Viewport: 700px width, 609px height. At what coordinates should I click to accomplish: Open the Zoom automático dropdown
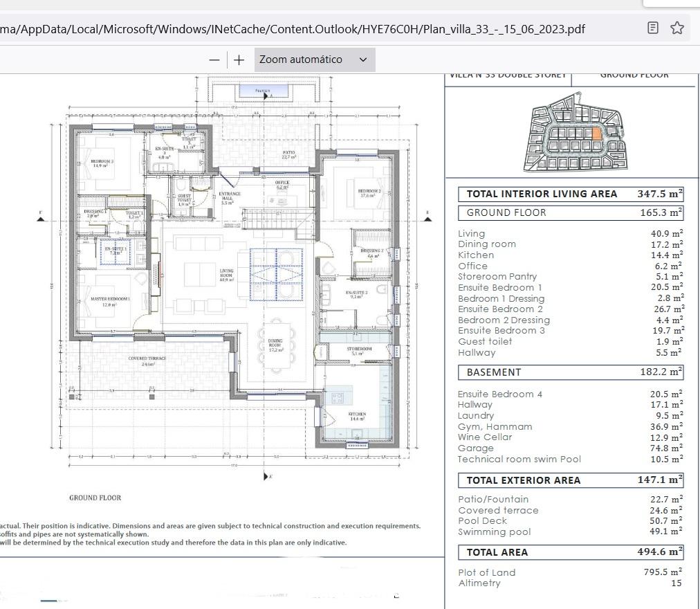(x=315, y=60)
